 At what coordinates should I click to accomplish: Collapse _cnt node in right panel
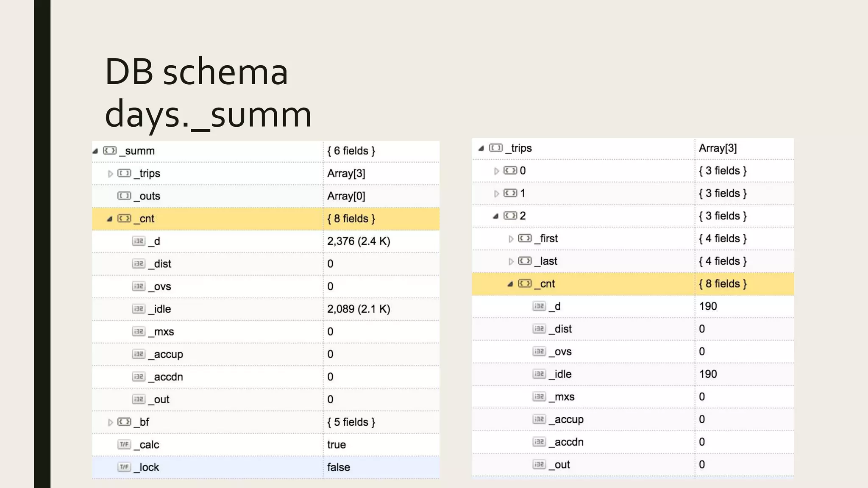tap(510, 284)
